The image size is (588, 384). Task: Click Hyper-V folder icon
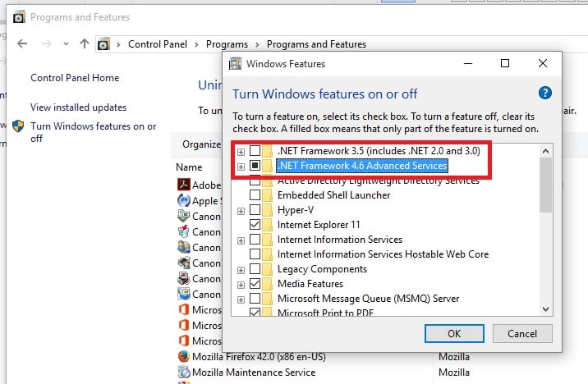pos(268,210)
